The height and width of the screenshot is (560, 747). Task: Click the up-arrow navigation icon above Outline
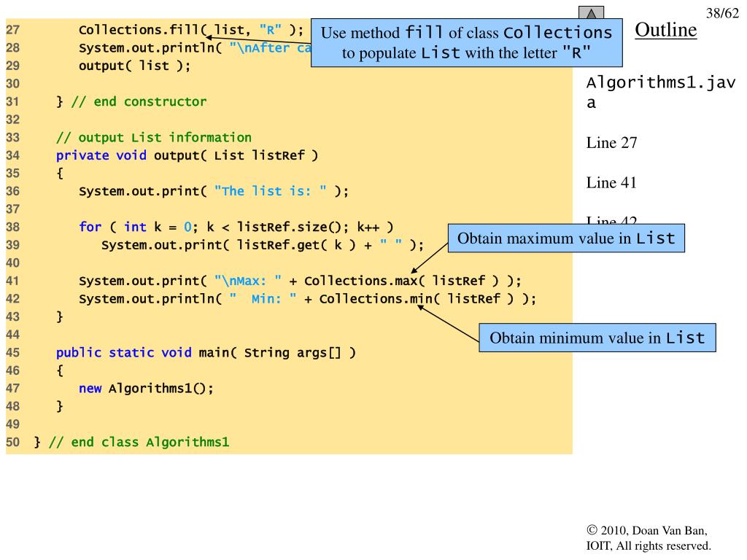591,12
